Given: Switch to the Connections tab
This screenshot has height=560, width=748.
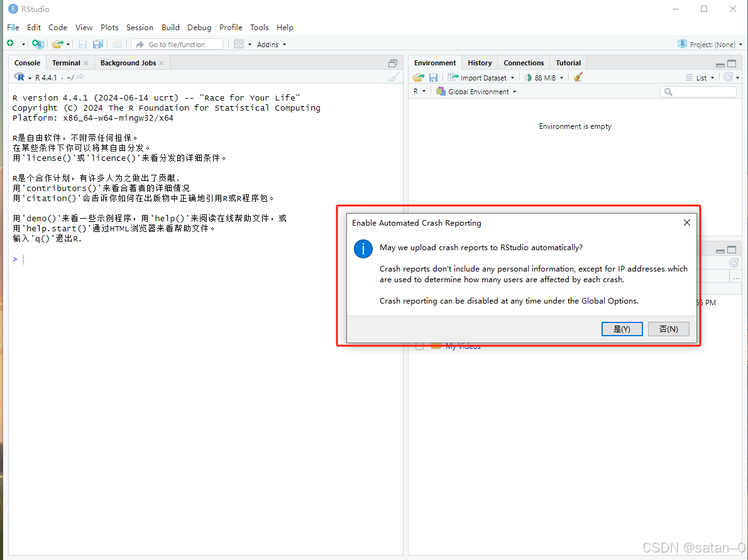Looking at the screenshot, I should 524,63.
